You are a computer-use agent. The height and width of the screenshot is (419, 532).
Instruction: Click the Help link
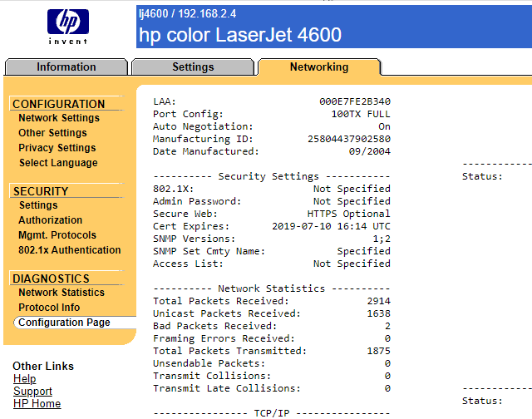(25, 378)
